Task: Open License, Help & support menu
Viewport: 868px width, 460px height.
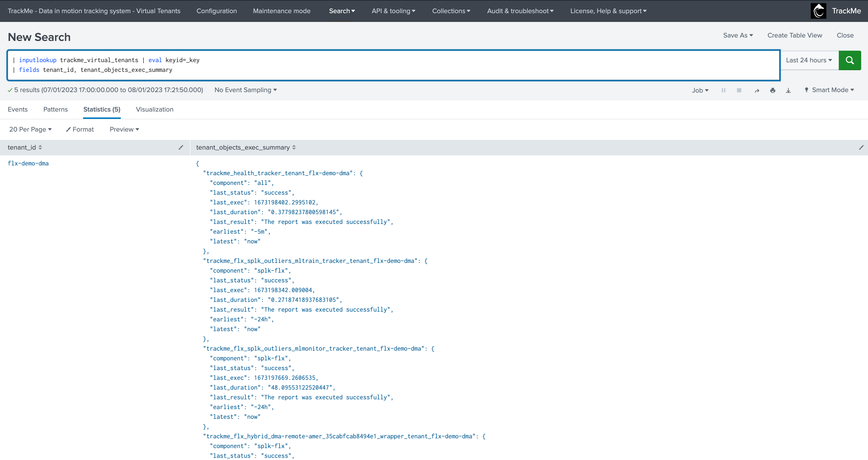Action: click(608, 11)
